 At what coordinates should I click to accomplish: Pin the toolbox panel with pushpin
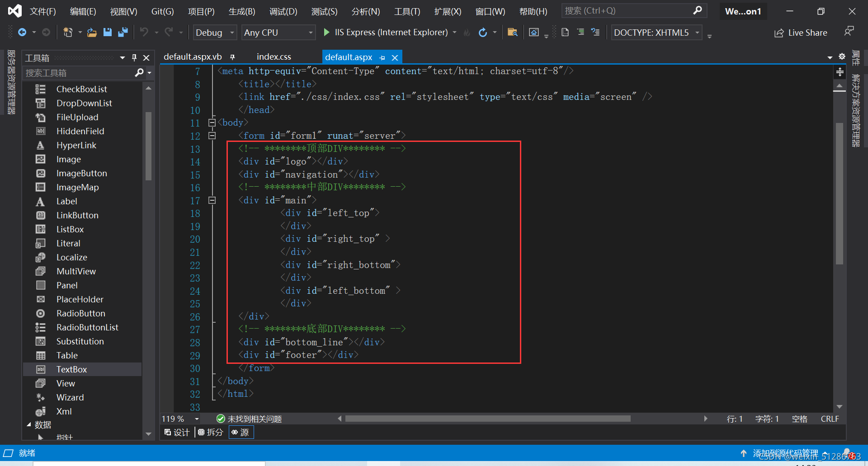[134, 58]
